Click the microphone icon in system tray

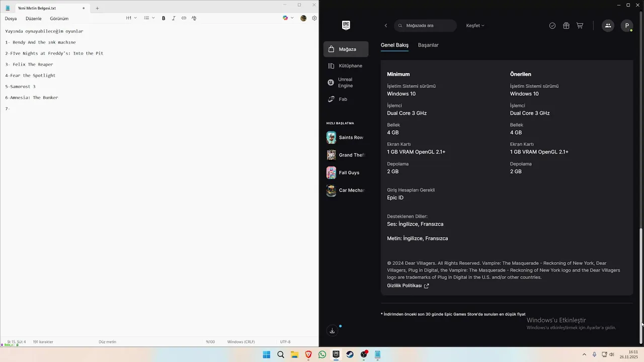pyautogui.click(x=594, y=354)
